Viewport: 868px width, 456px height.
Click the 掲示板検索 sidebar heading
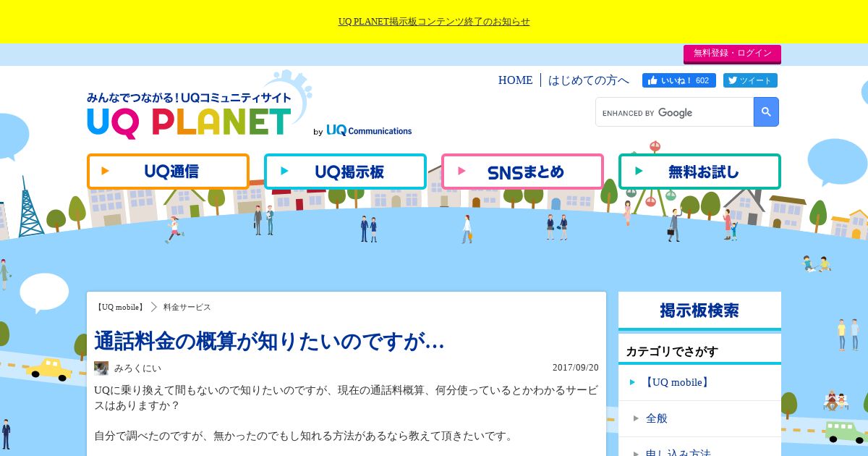699,311
